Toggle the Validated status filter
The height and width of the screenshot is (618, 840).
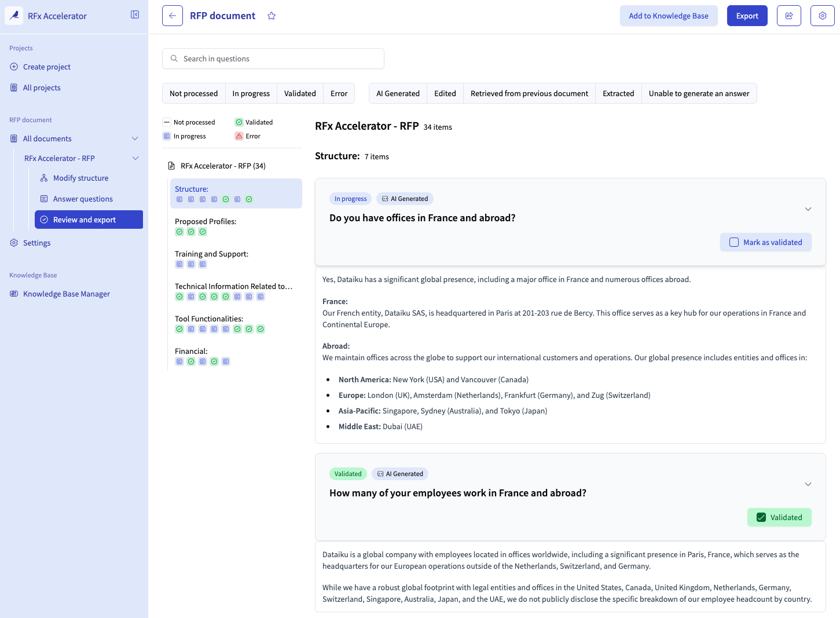pyautogui.click(x=300, y=93)
